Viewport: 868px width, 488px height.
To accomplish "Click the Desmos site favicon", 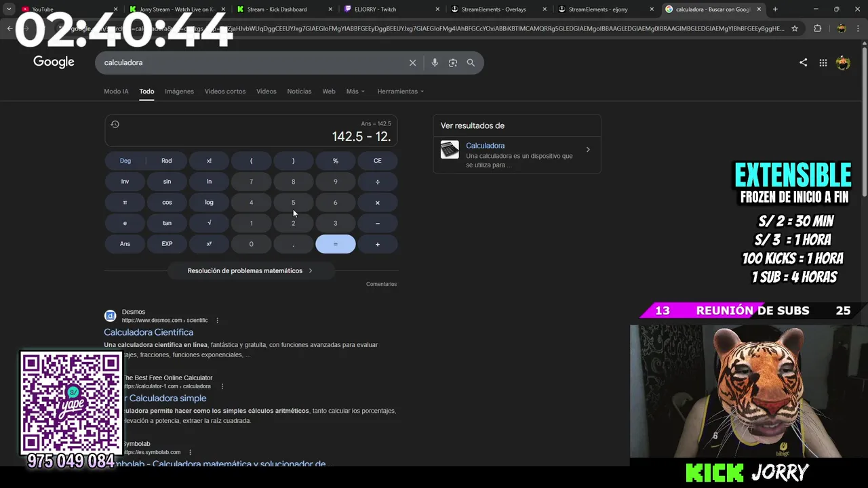I will click(110, 316).
